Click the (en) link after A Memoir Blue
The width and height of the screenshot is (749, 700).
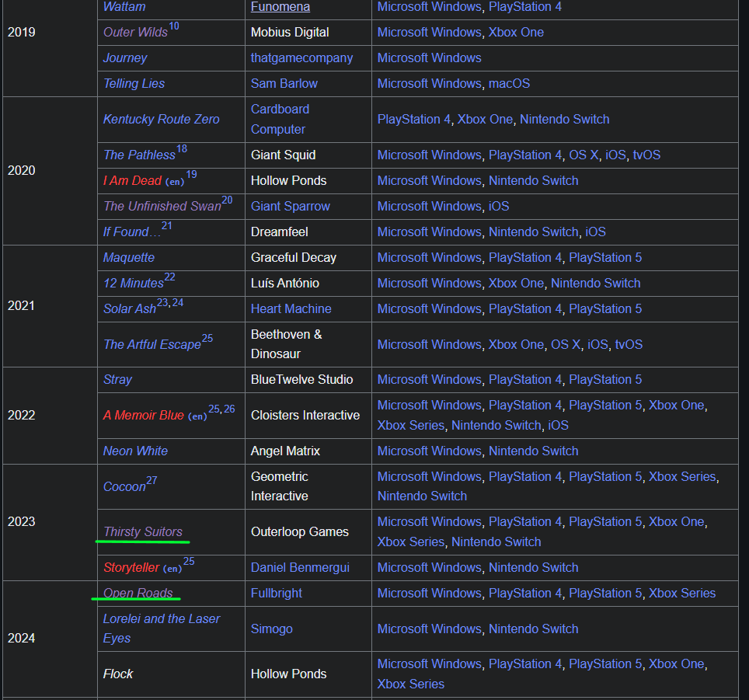197,416
